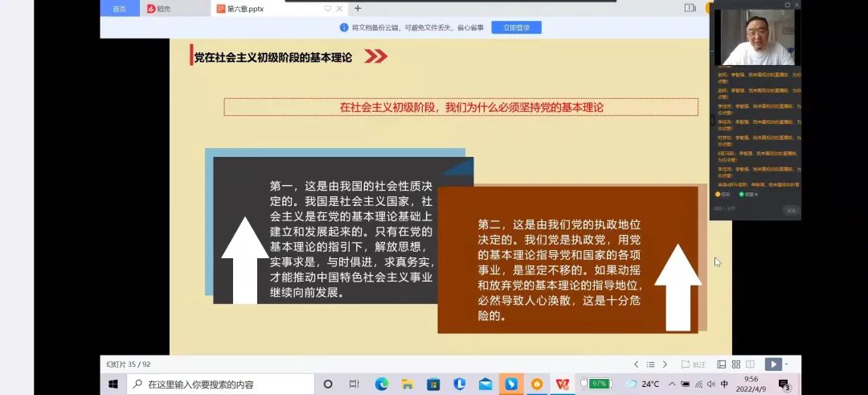Screen dimensions: 868x395
Task: Advance to next slide using right arrow
Action: point(665,364)
